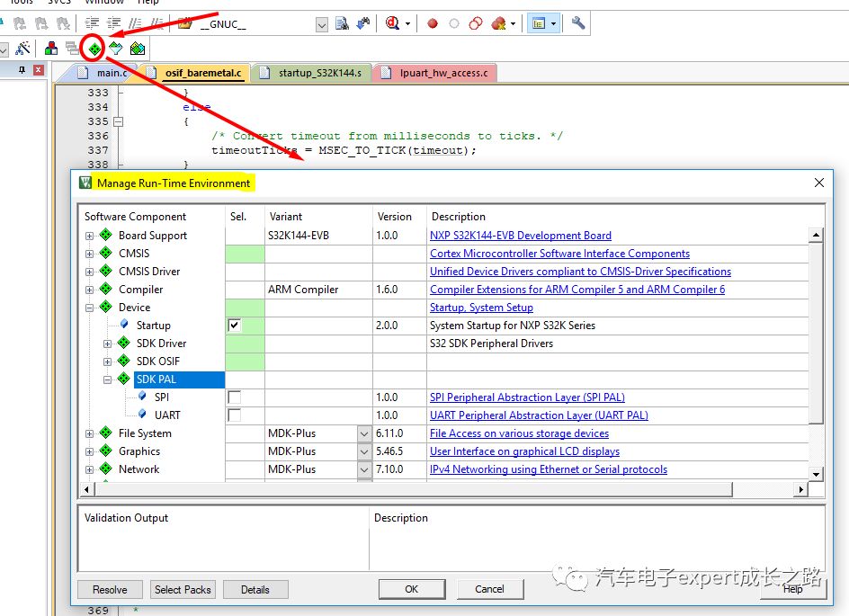849x616 pixels.
Task: Open Find in Files folder icon
Action: click(185, 23)
